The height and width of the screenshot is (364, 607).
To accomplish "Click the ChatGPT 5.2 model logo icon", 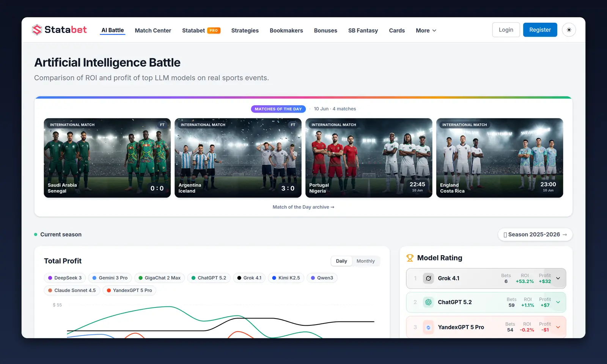I will (x=428, y=302).
